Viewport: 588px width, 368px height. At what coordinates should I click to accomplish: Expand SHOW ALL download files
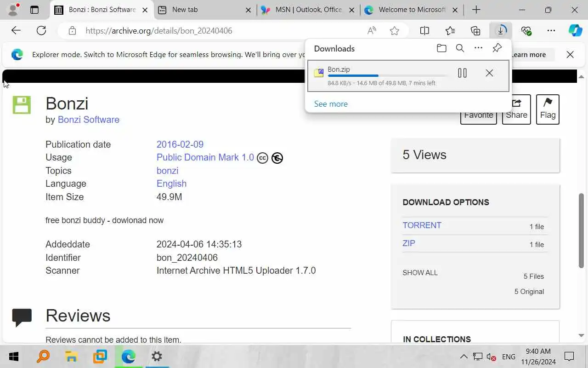(420, 273)
